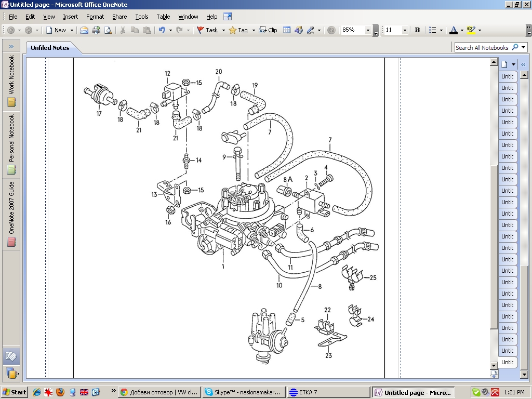Viewport: 532px width, 399px height.
Task: Open Print Preview from toolbar
Action: (x=108, y=30)
